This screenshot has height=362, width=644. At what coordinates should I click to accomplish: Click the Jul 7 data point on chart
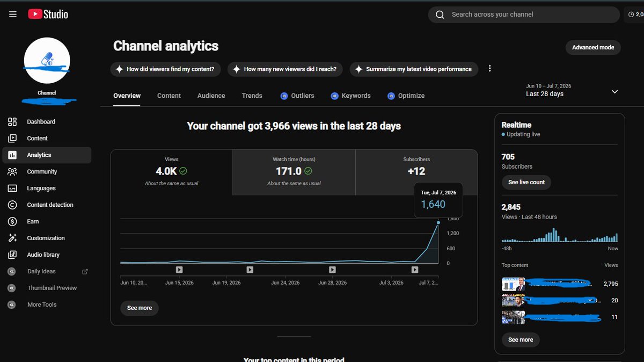point(438,222)
